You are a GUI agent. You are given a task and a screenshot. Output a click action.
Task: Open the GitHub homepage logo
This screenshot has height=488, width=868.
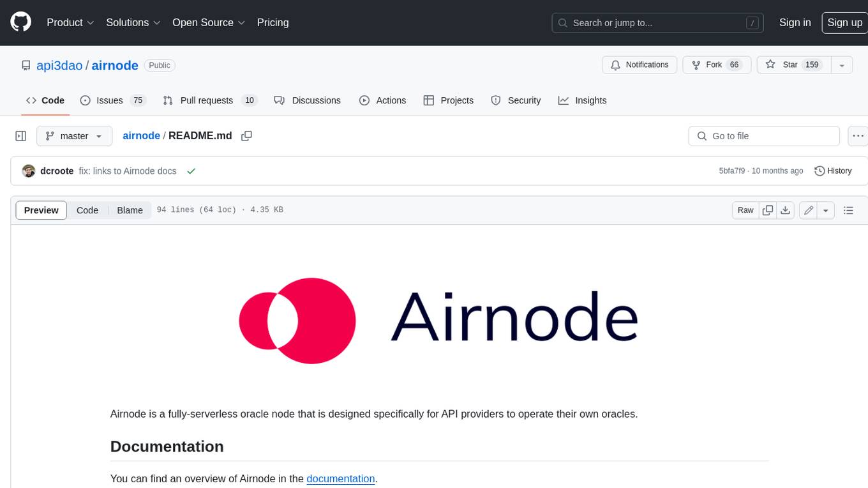click(x=20, y=22)
